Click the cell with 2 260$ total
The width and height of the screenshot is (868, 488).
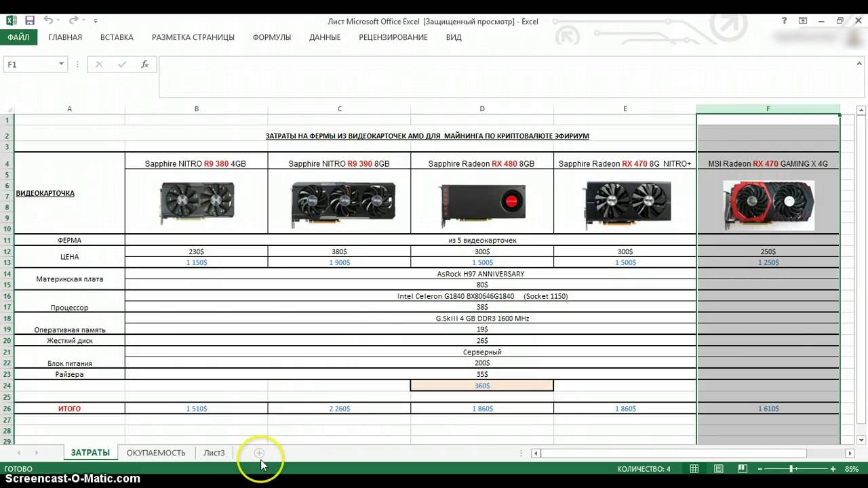[339, 409]
